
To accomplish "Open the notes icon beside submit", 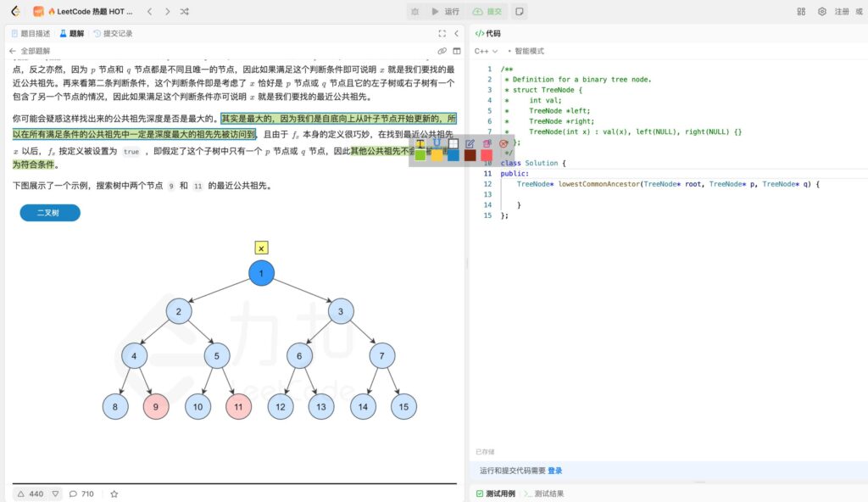I will click(520, 11).
